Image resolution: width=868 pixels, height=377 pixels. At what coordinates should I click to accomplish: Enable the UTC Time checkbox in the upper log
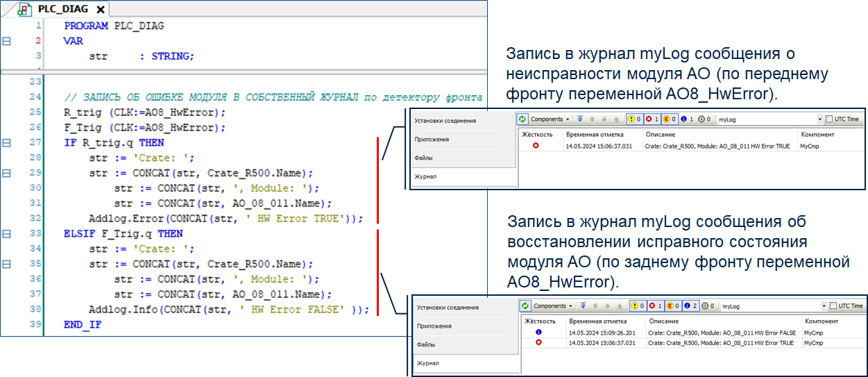(x=828, y=119)
